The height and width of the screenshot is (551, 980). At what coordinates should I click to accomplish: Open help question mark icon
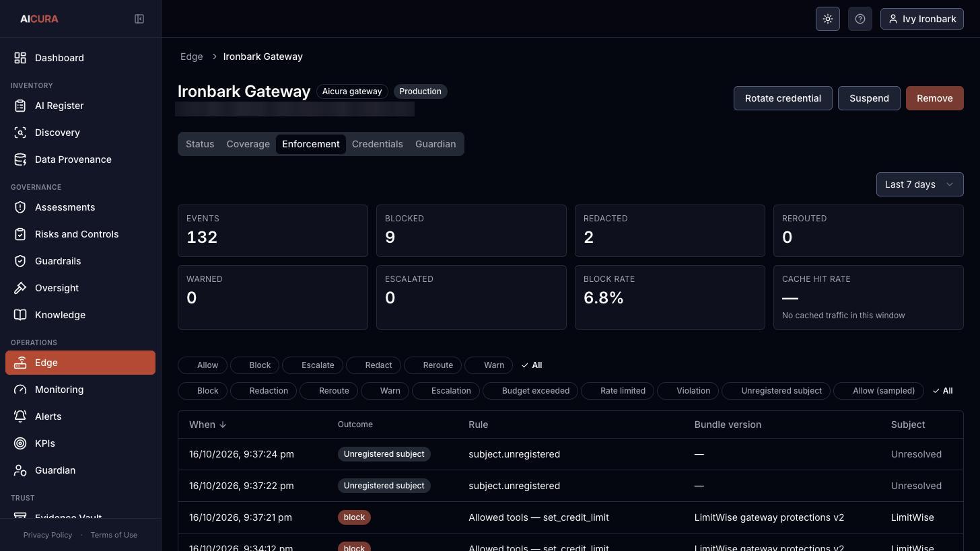(860, 19)
